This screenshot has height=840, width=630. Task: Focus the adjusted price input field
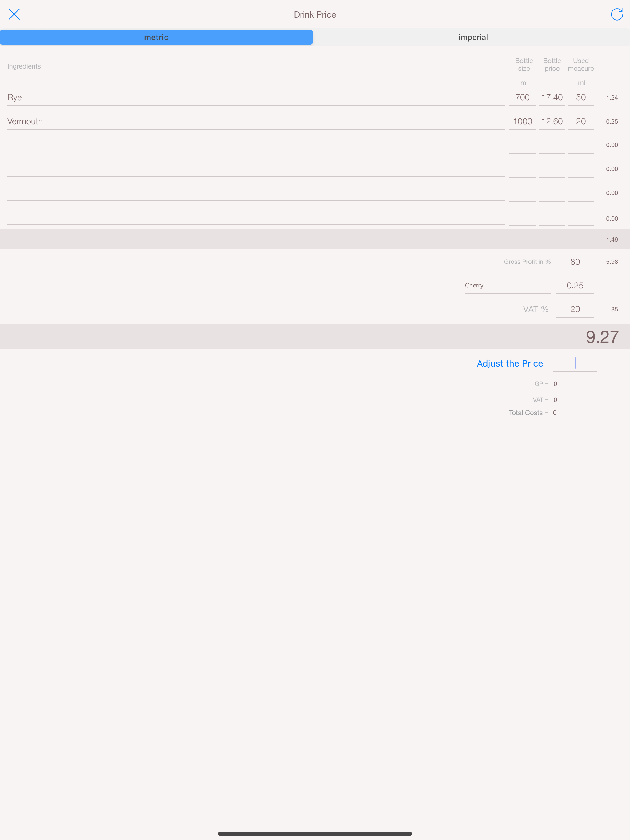[575, 363]
